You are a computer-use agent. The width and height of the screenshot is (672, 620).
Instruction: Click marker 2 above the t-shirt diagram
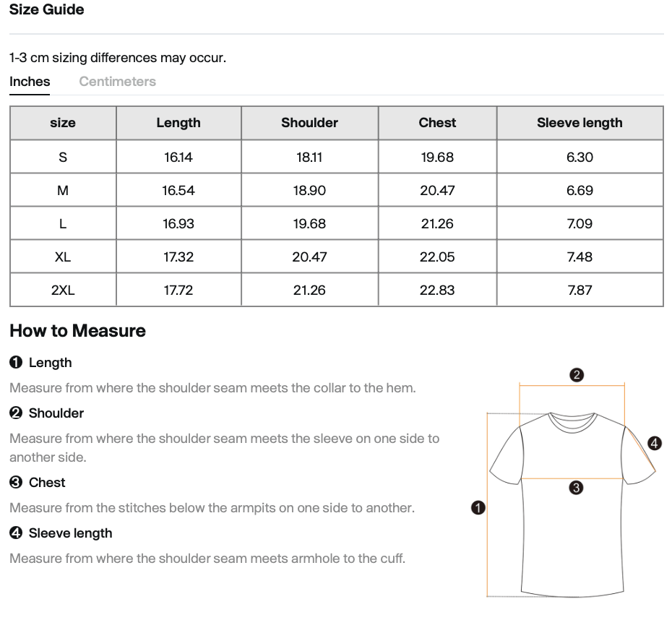tap(577, 375)
